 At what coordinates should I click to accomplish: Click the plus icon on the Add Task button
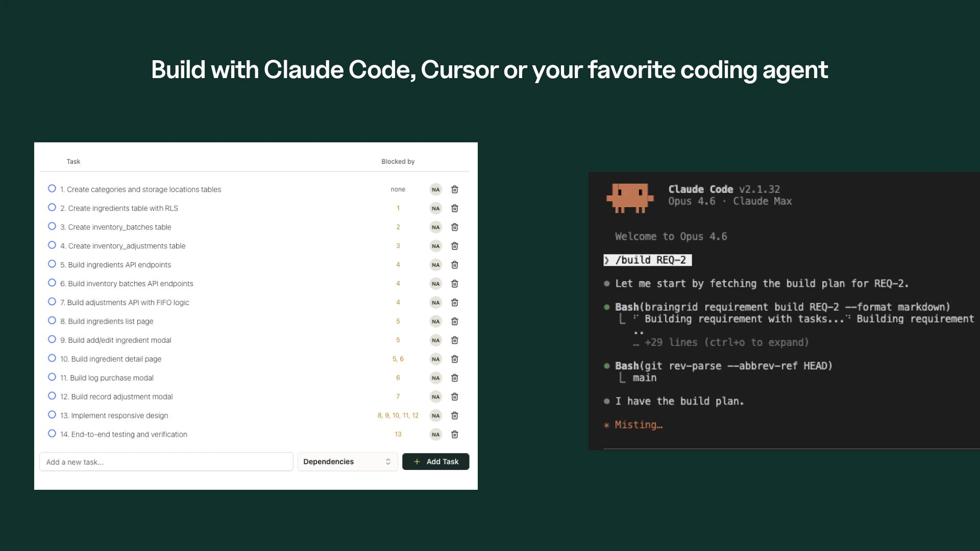tap(418, 461)
